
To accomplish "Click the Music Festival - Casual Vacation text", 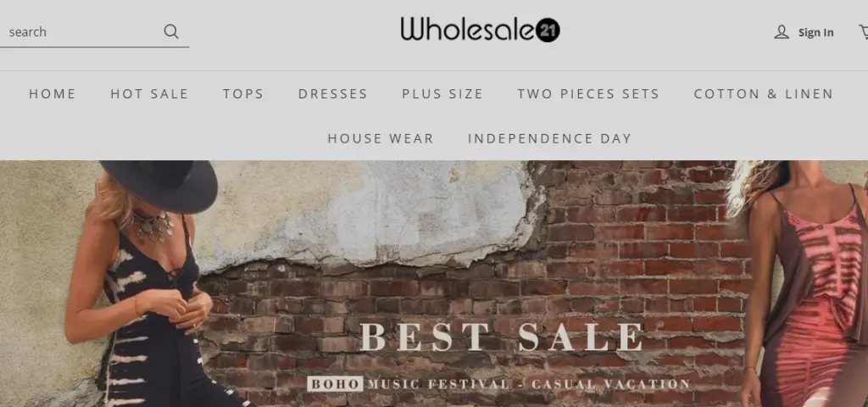I will click(529, 384).
